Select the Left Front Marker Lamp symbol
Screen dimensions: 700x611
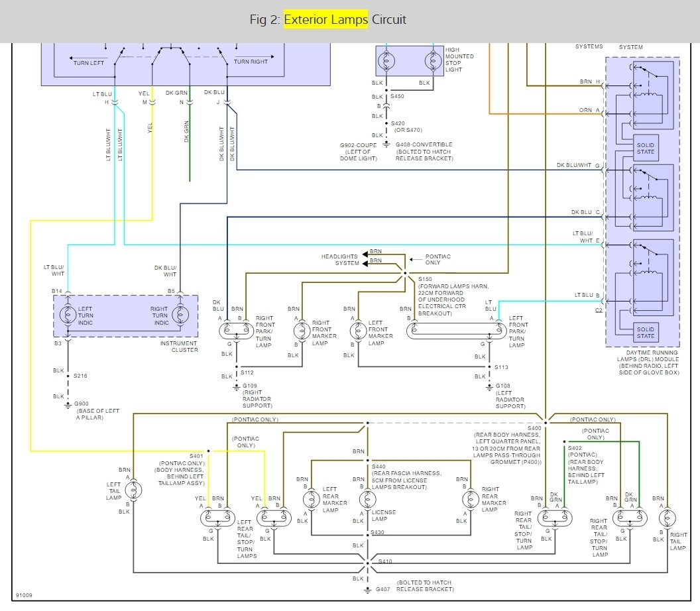click(x=357, y=328)
